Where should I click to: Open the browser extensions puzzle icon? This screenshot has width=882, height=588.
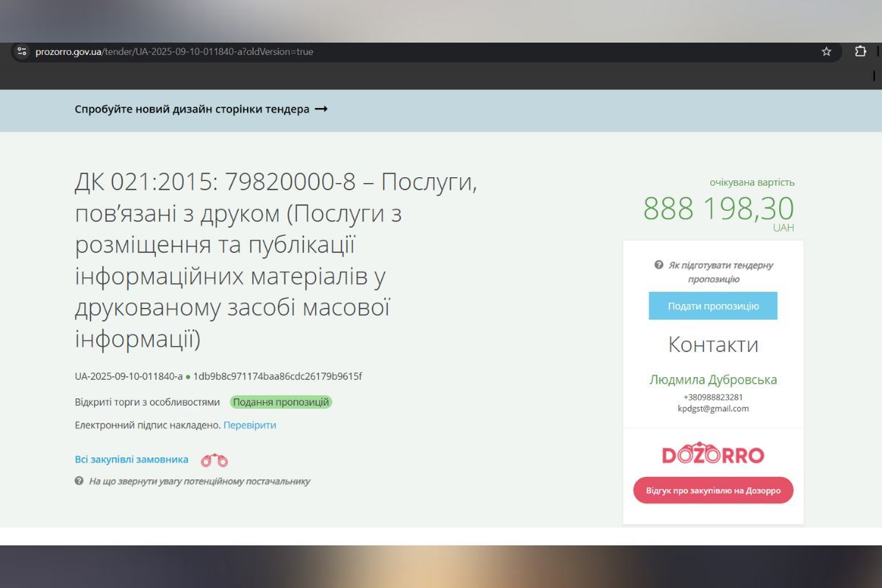click(x=858, y=51)
